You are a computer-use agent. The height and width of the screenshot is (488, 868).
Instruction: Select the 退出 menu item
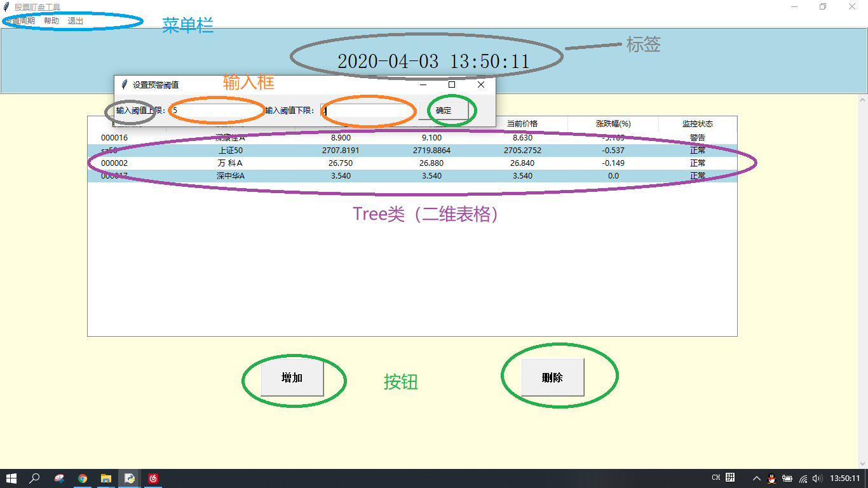76,21
